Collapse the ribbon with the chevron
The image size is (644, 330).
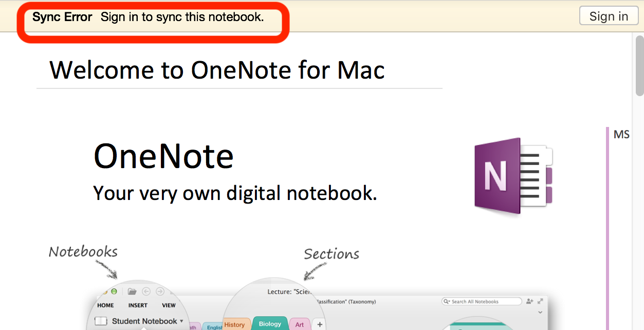(x=540, y=312)
